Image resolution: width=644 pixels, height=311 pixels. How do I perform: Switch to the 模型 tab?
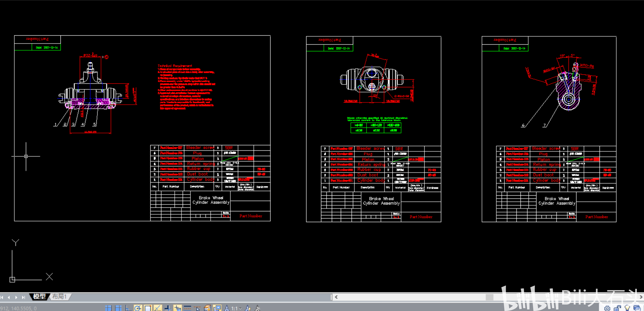tap(40, 297)
